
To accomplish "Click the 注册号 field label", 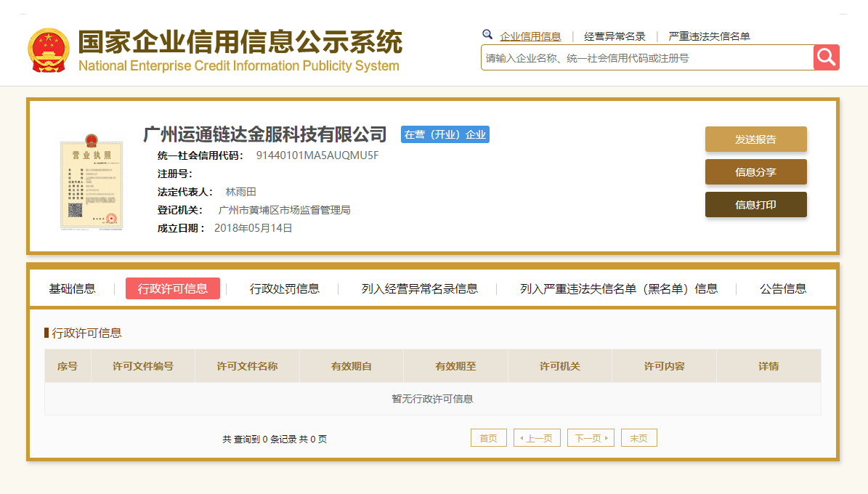I will coord(174,174).
